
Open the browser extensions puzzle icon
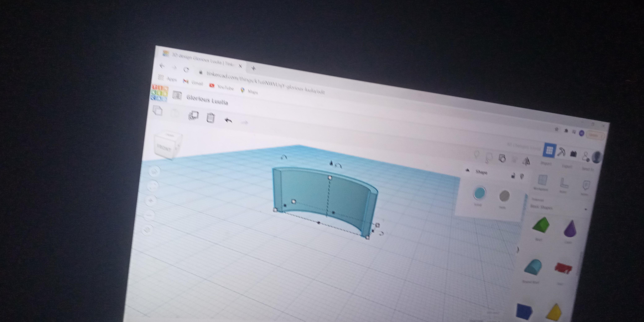566,131
